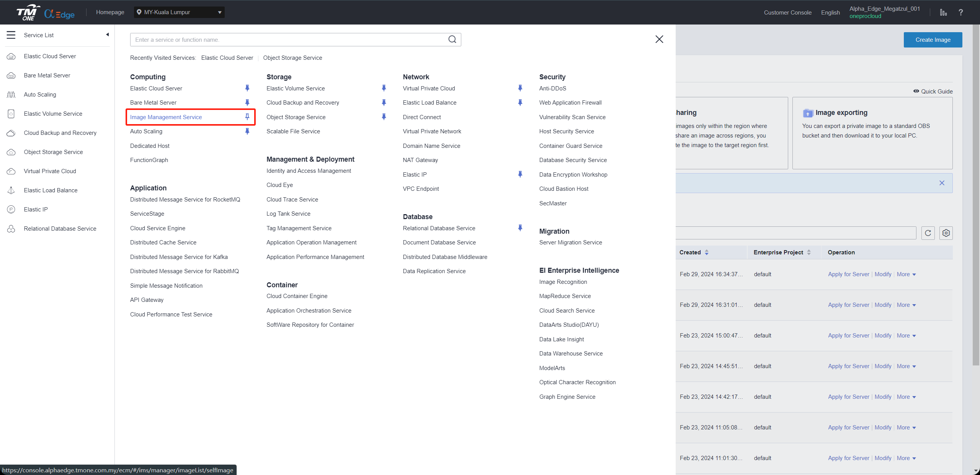Open Auto Scaling from the left sidebar
Viewport: 980px width, 475px height.
40,94
